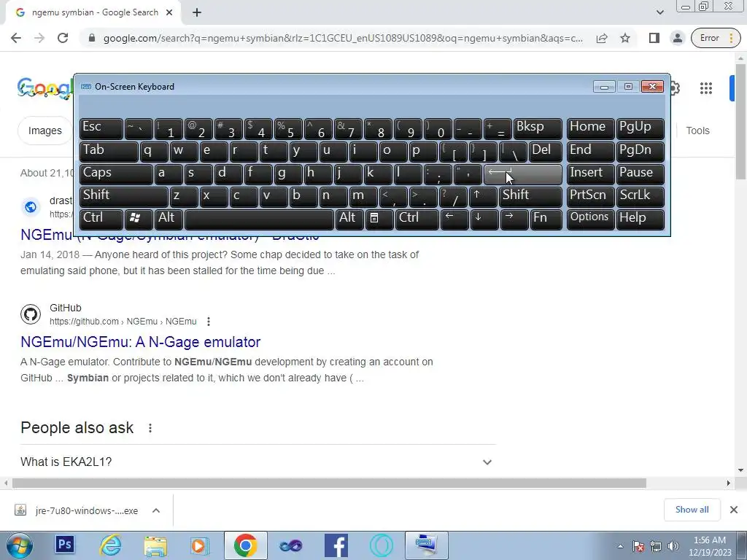
Task: Tap the Del key on-screen
Action: [x=546, y=152]
